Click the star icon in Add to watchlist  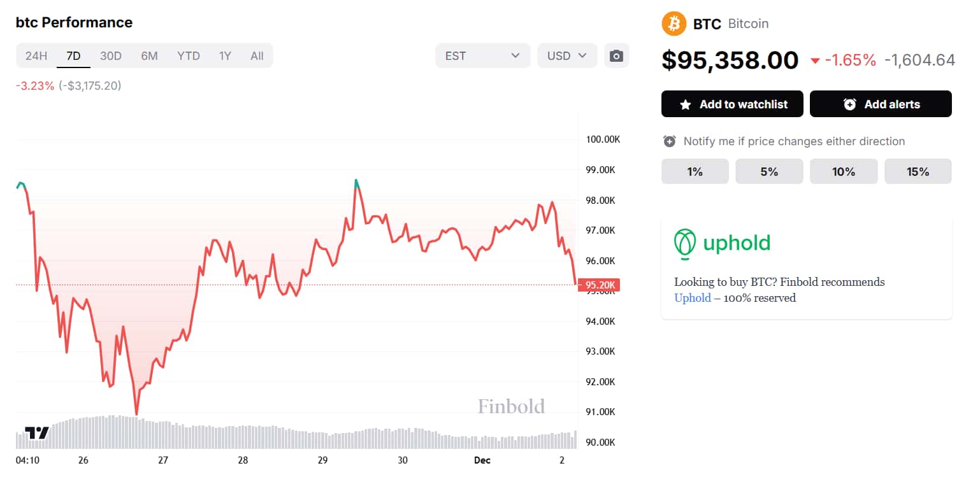(x=686, y=104)
